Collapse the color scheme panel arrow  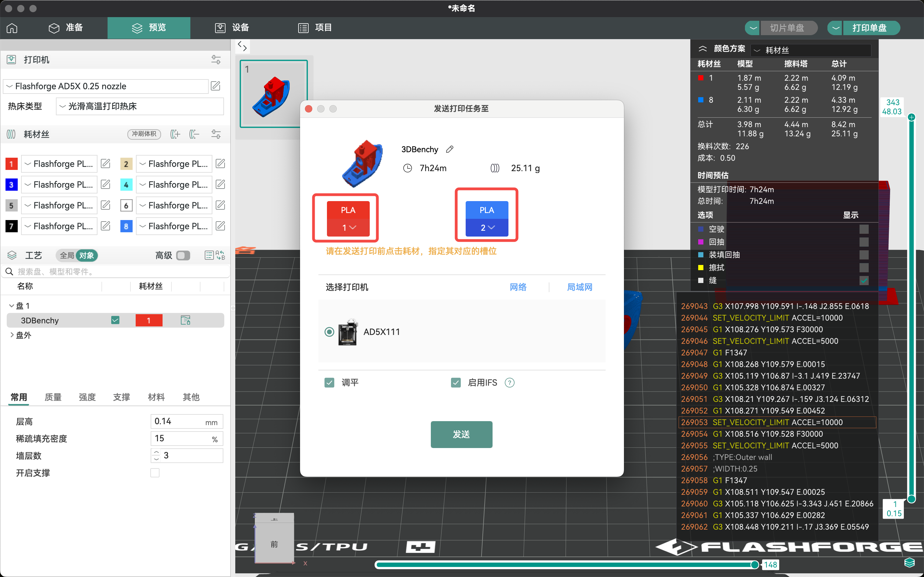(702, 49)
